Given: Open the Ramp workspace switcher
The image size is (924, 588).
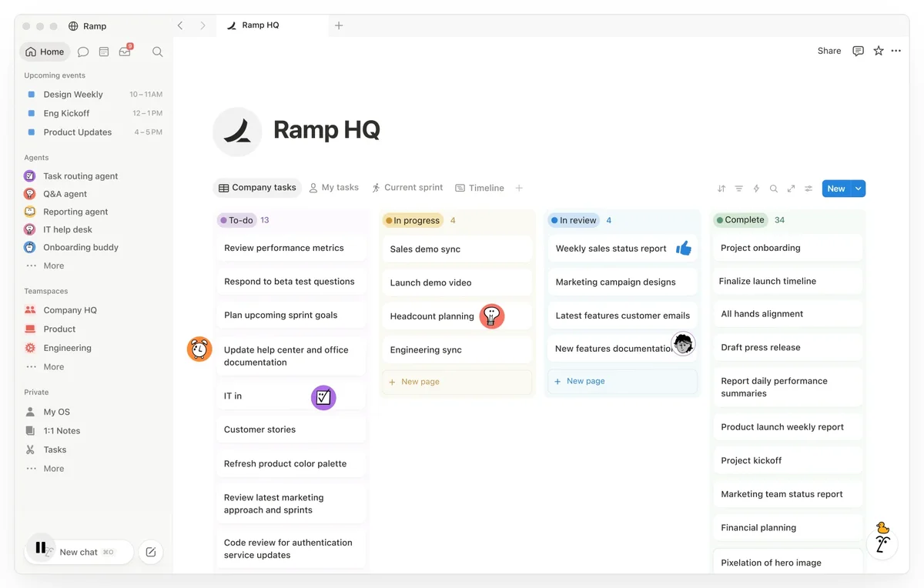Looking at the screenshot, I should [87, 26].
